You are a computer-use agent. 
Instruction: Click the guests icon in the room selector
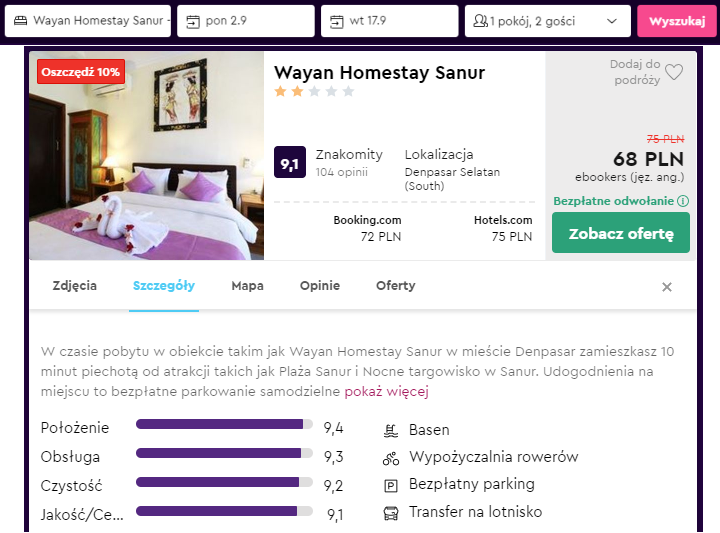tap(480, 21)
